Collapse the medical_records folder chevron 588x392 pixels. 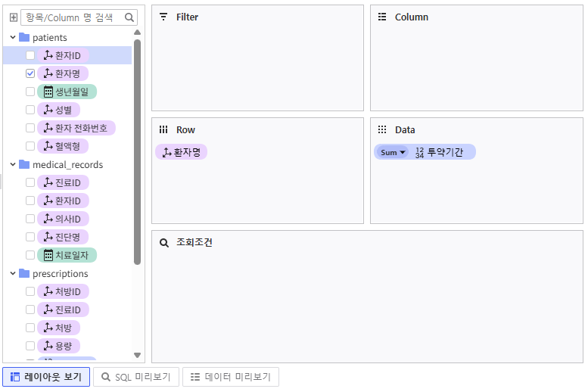click(13, 164)
